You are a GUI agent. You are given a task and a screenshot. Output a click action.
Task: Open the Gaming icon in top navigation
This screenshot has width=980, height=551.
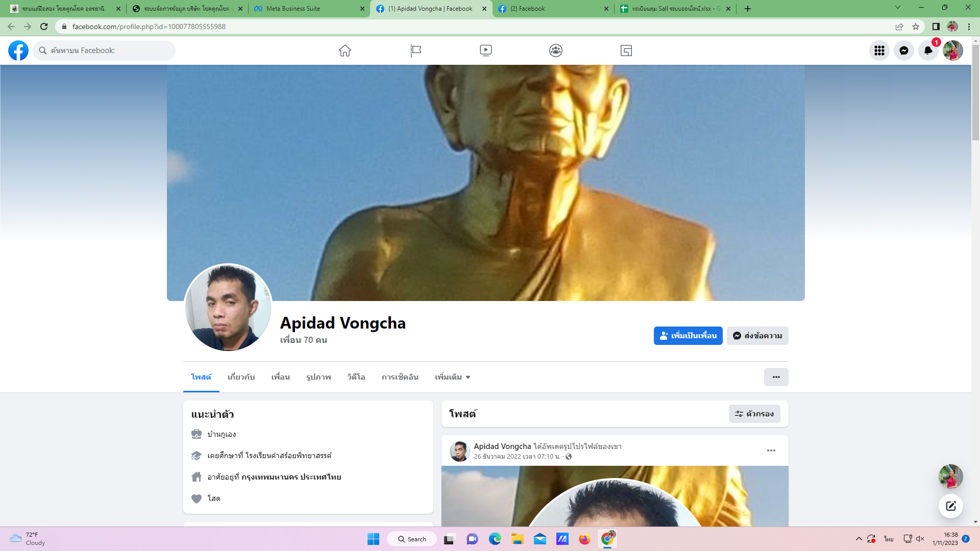click(626, 51)
